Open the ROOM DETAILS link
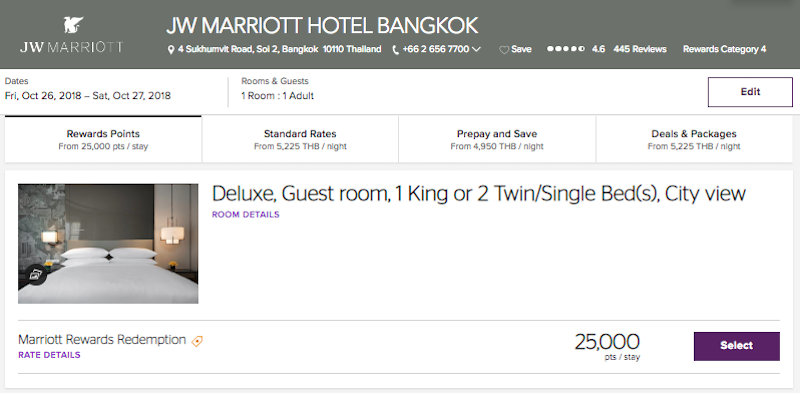This screenshot has width=800, height=393. 246,214
